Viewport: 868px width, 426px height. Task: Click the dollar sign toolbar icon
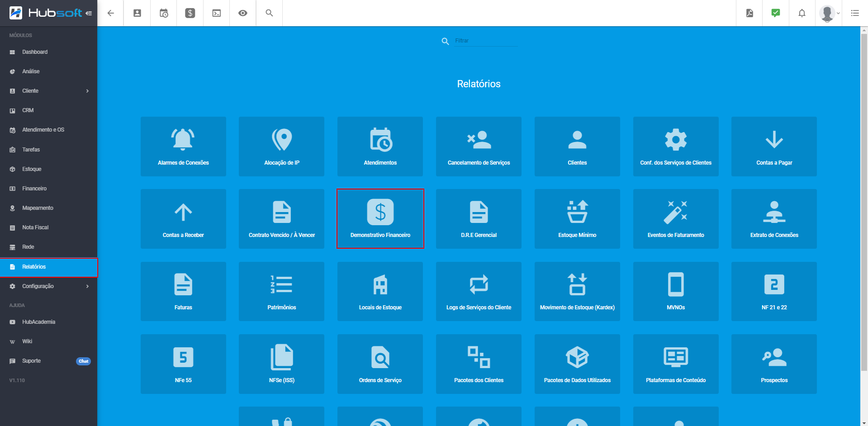[x=190, y=13]
